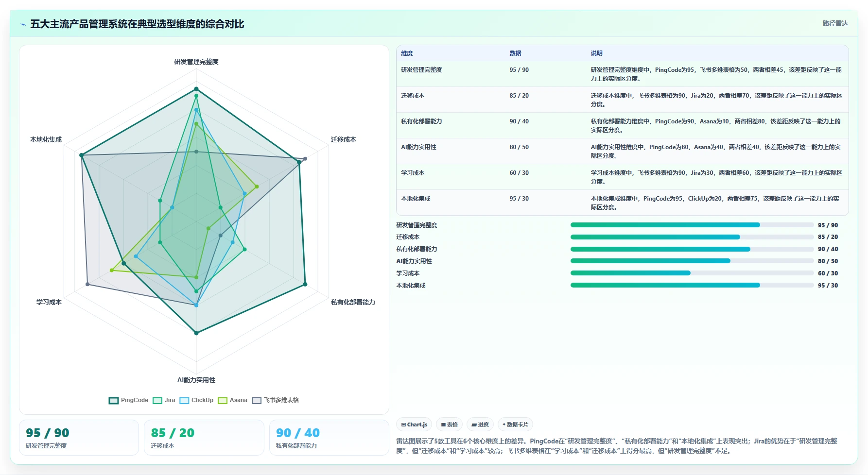Click the 80 / 50 value beside AI能力实用性 bar
This screenshot has width=868, height=475.
[828, 261]
